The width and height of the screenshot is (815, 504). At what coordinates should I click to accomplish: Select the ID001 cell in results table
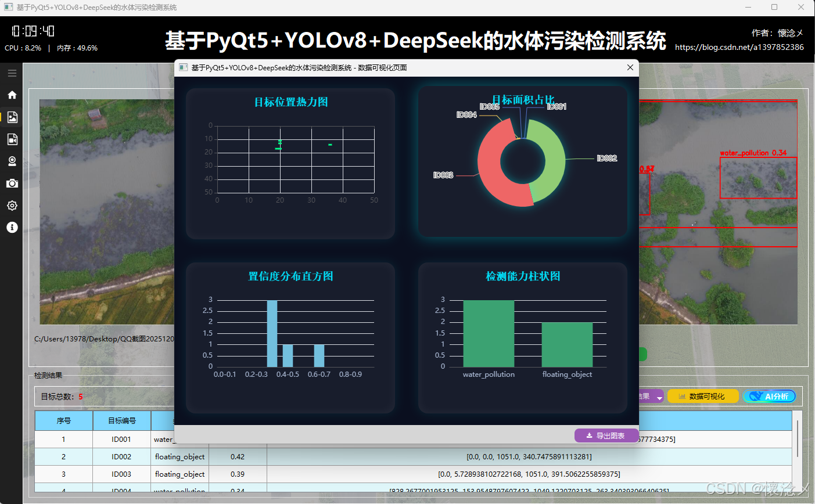(x=121, y=439)
